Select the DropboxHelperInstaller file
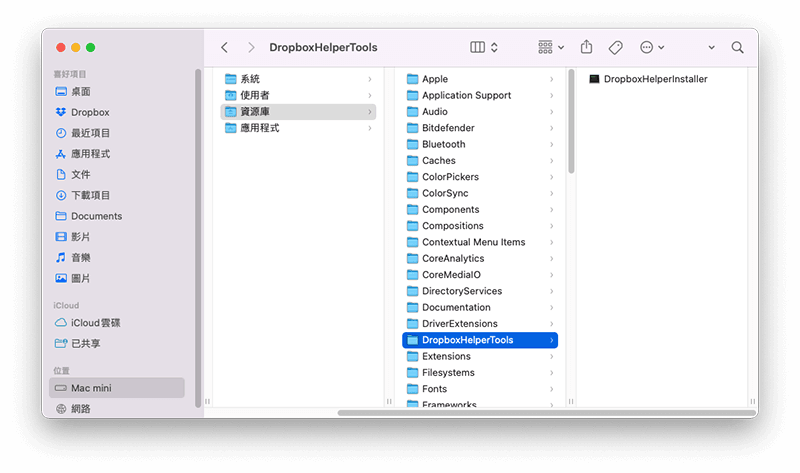The width and height of the screenshot is (800, 473). (x=648, y=79)
